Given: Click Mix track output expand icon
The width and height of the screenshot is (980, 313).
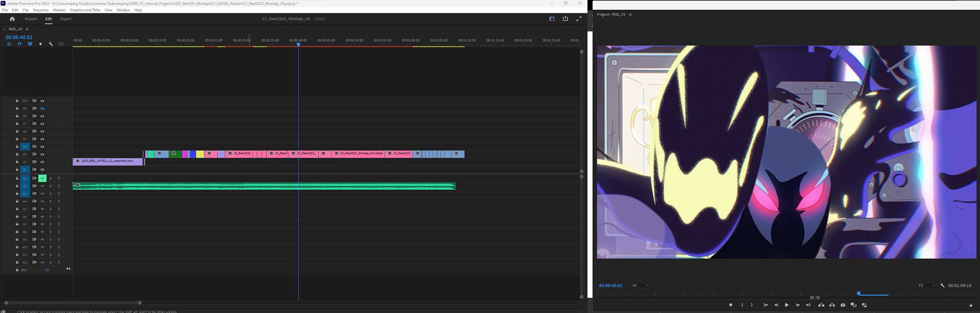Looking at the screenshot, I should pyautogui.click(x=68, y=269).
